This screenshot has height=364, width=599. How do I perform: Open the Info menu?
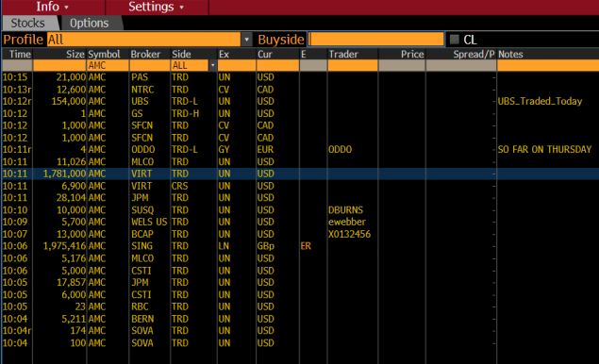pyautogui.click(x=52, y=7)
